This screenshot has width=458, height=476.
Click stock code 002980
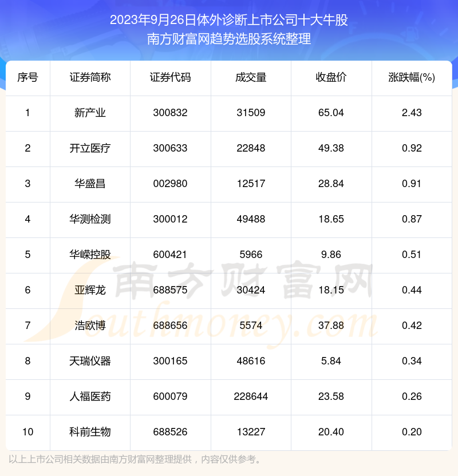click(x=170, y=184)
